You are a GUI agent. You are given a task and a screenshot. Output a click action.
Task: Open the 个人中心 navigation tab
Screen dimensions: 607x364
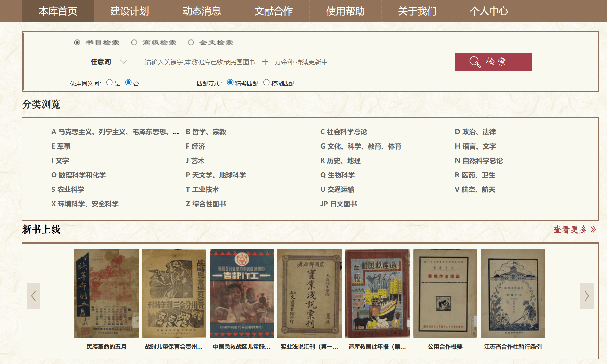(x=489, y=11)
